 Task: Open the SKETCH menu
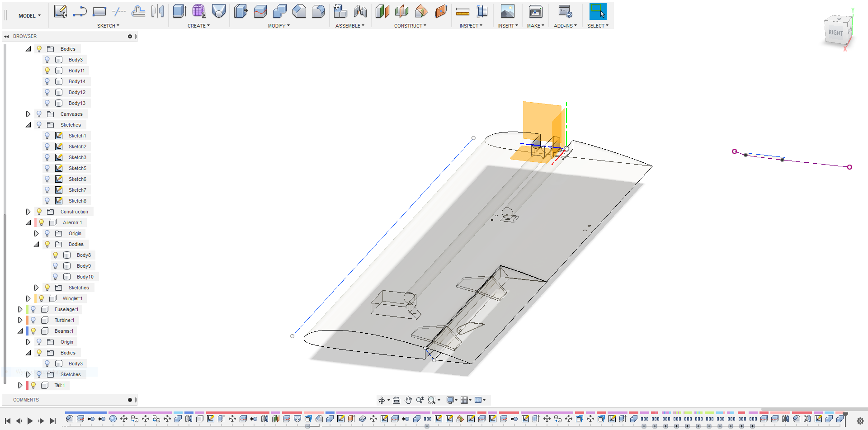click(108, 26)
